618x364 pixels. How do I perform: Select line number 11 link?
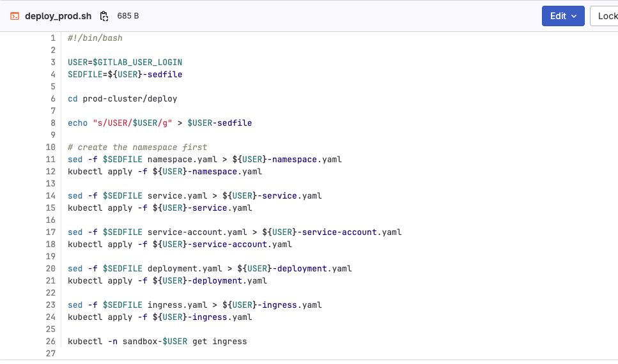coord(50,160)
